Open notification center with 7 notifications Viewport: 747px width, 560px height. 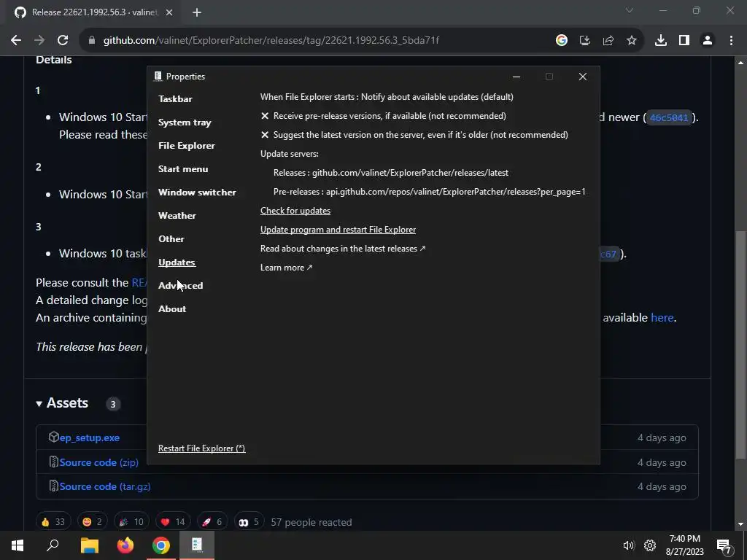(724, 546)
